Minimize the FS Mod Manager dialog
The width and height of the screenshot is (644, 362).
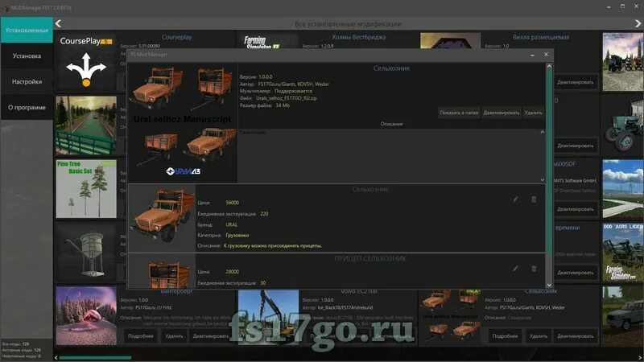[532, 55]
